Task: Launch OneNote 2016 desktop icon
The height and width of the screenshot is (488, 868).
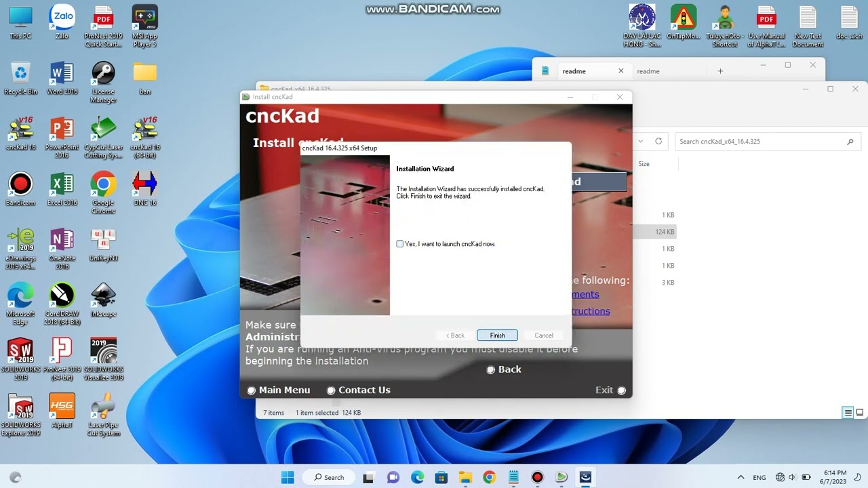Action: 62,249
